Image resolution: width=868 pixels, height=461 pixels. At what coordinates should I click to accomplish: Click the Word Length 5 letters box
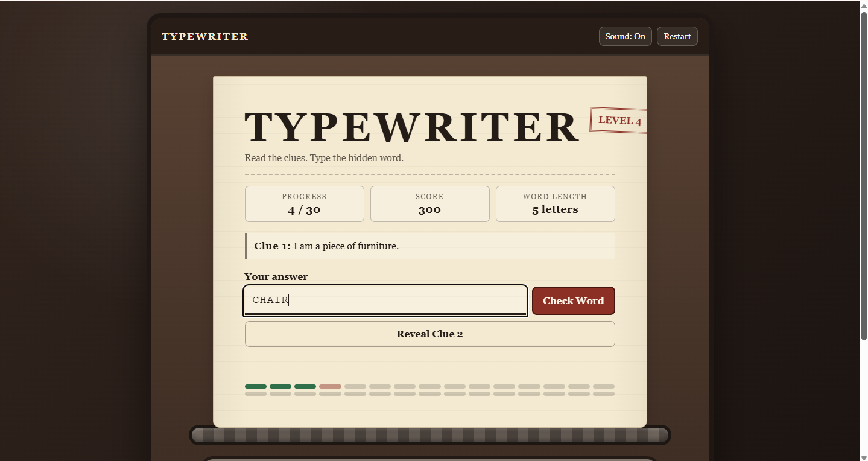coord(556,204)
